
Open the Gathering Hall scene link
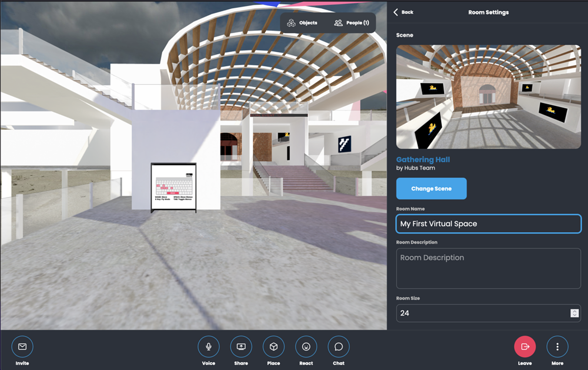coord(423,160)
